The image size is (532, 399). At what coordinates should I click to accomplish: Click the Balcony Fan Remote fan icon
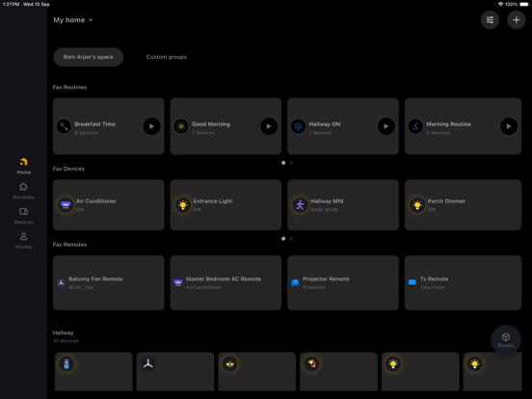tap(61, 283)
